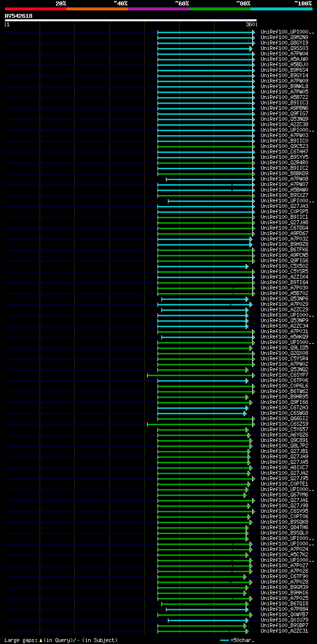This screenshot has width=317, height=644.
Task: Click the =50char. scale legend
Action: tap(237, 640)
